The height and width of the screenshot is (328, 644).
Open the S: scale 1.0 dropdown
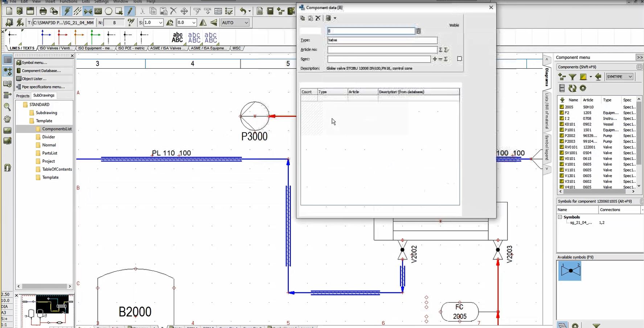(x=153, y=23)
